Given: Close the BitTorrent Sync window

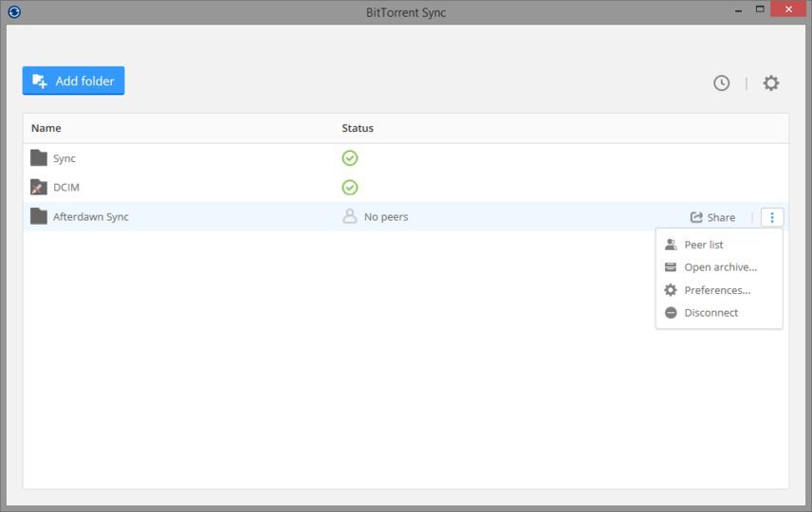Looking at the screenshot, I should [788, 9].
